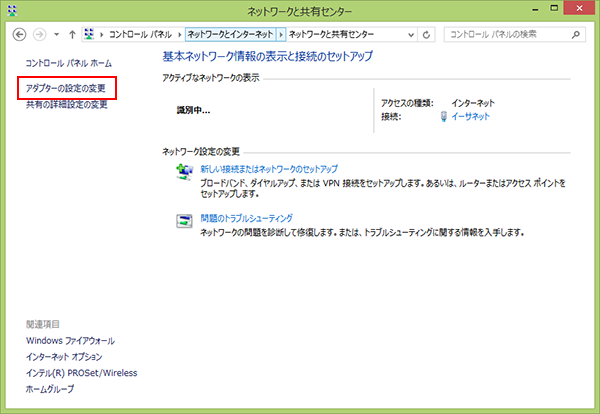Open アダプターの設定の変更 link
Screen dimensions: 600x414
[66, 88]
